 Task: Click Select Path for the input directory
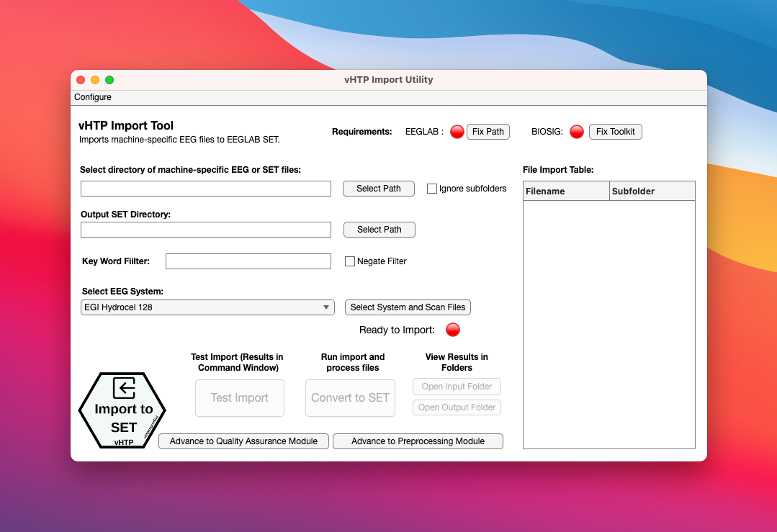click(x=379, y=189)
